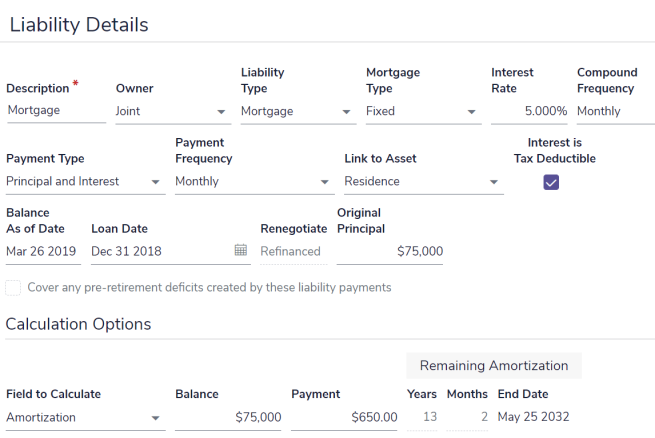This screenshot has width=655, height=438.
Task: Click the Calculation Options Balance field
Action: 228,418
